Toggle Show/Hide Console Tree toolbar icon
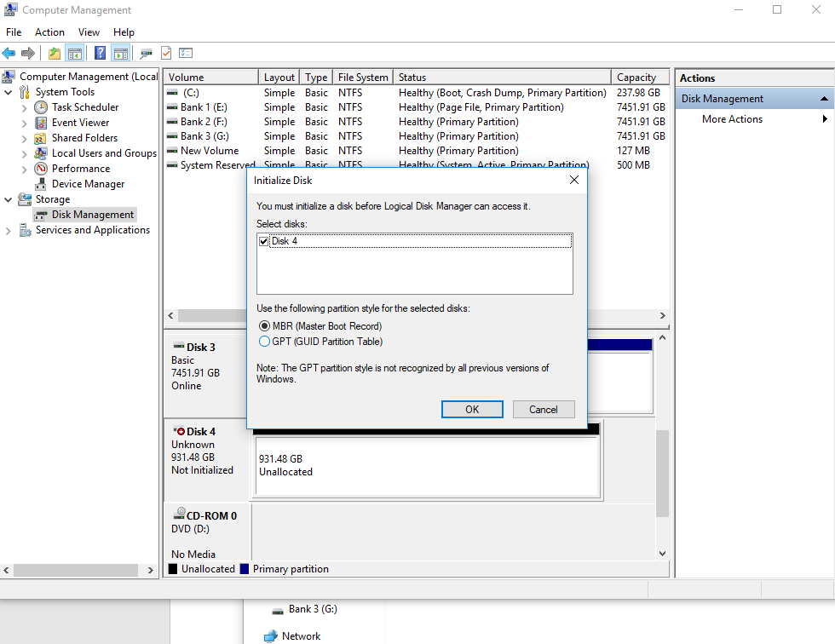Image resolution: width=835 pixels, height=644 pixels. (75, 53)
